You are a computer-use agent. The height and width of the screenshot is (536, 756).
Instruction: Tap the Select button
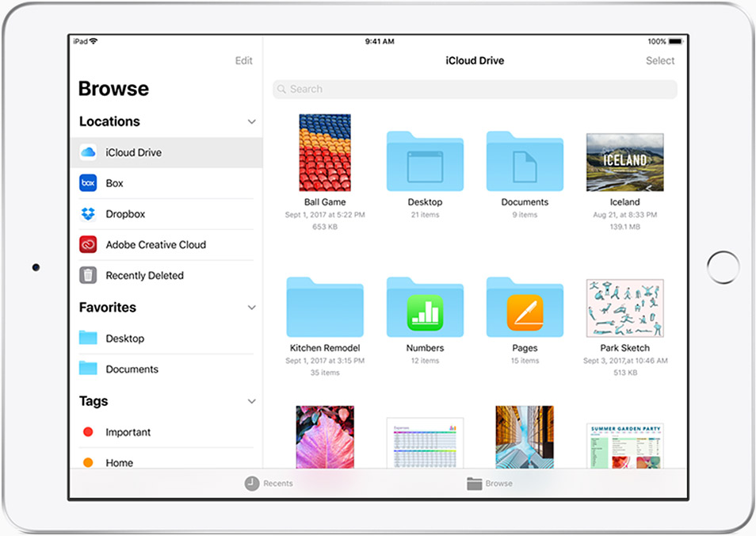tap(660, 61)
